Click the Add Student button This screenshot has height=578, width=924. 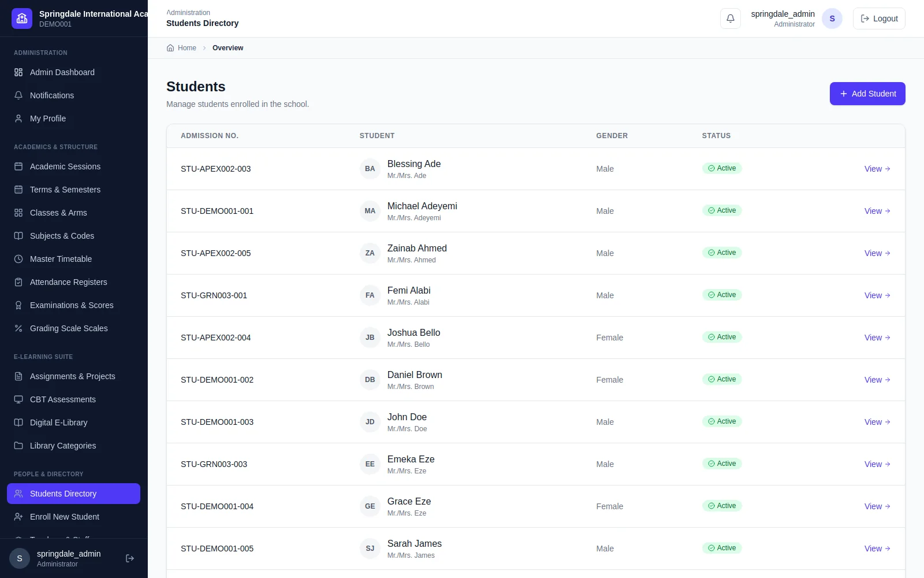point(867,94)
